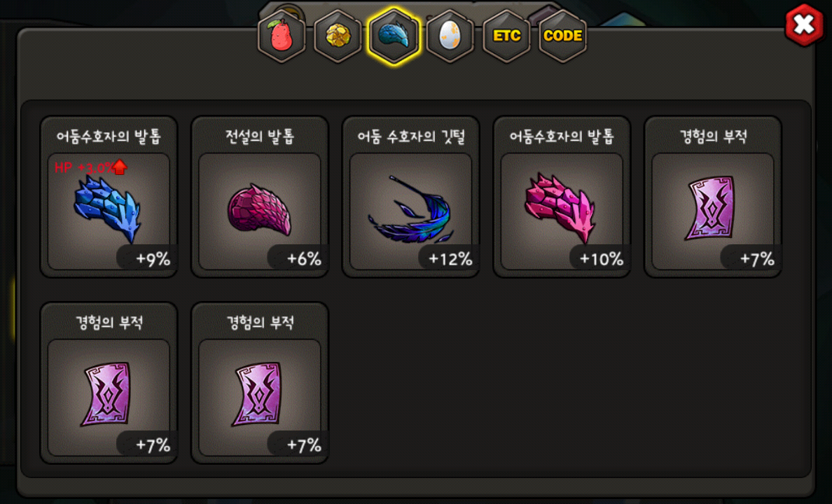This screenshot has width=832, height=504.
Task: Open the red fruit food tab
Action: [282, 36]
